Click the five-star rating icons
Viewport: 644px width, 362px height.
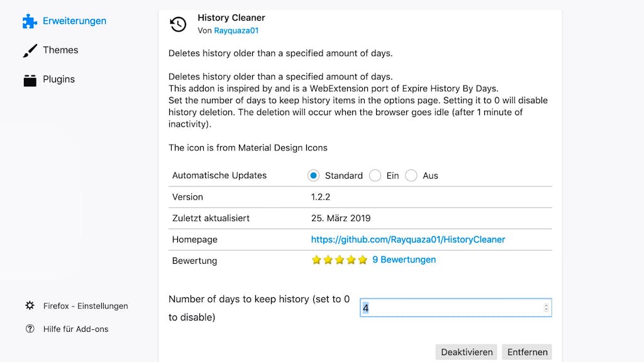click(x=339, y=260)
